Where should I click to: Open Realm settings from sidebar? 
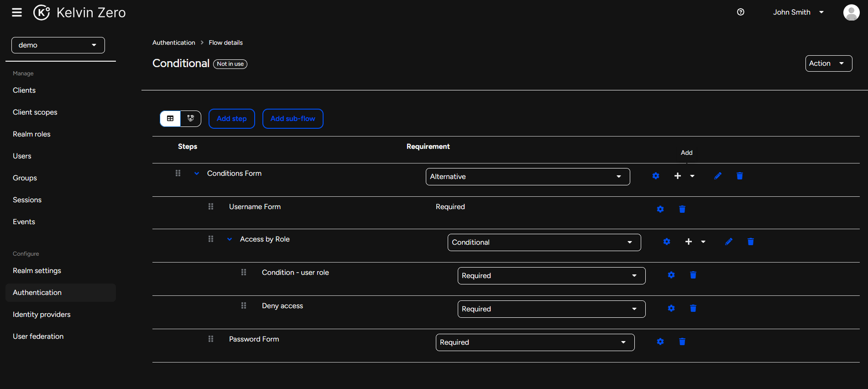pyautogui.click(x=37, y=271)
